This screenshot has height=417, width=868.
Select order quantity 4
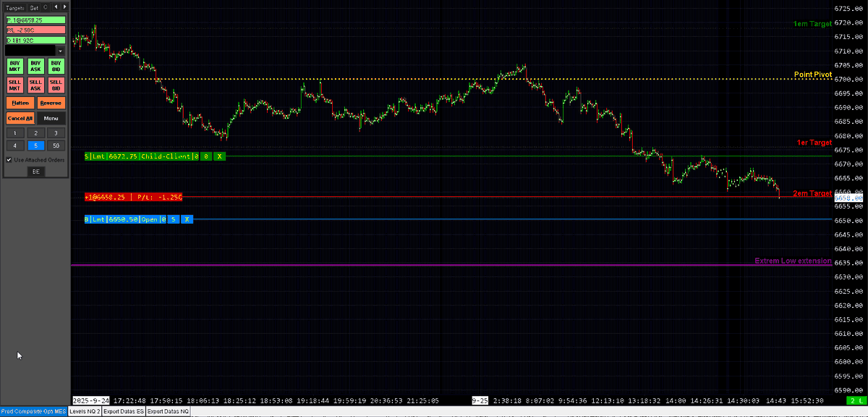(14, 146)
